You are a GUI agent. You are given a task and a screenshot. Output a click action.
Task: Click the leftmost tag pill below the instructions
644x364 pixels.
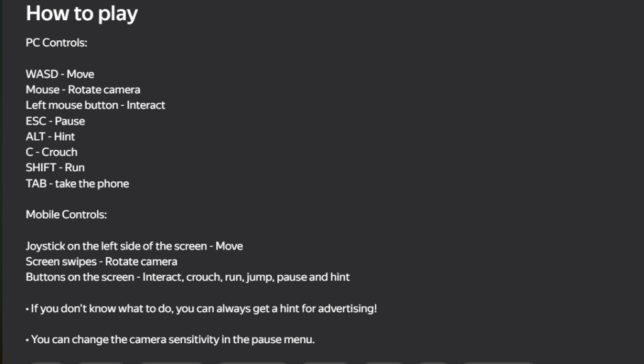pyautogui.click(x=48, y=361)
